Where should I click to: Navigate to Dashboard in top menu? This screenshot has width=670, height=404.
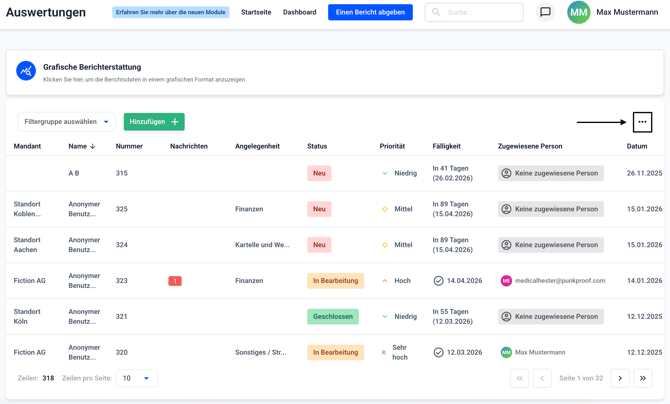299,13
